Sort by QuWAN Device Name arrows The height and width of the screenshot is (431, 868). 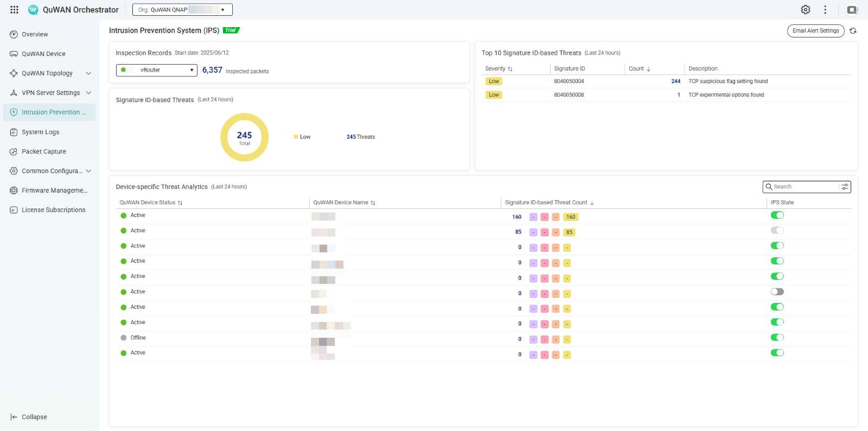point(373,202)
